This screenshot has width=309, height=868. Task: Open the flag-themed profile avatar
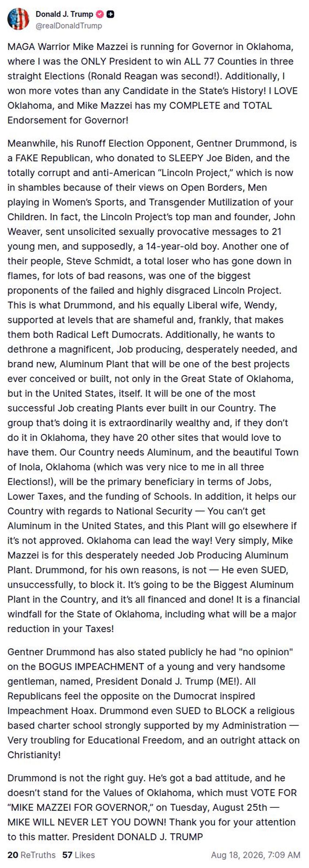click(x=18, y=19)
